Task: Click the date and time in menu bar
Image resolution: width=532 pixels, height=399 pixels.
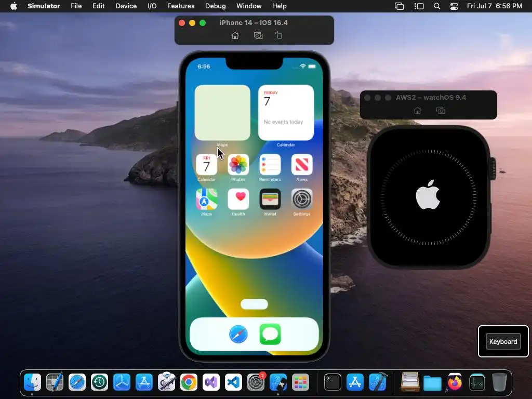Action: coord(495,6)
